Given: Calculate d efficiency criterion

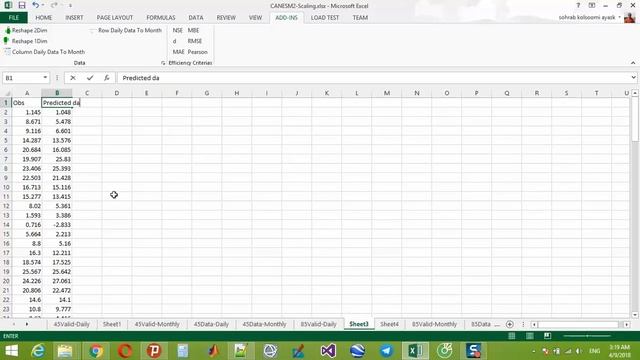Looking at the screenshot, I should (175, 41).
